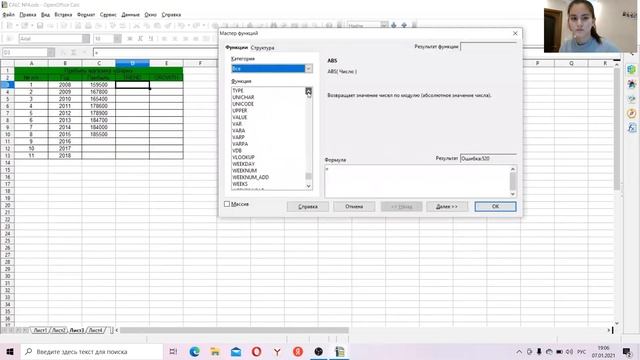This screenshot has height=360, width=640.
Task: Click the Sum icon beside the formula bar
Action: (x=73, y=53)
